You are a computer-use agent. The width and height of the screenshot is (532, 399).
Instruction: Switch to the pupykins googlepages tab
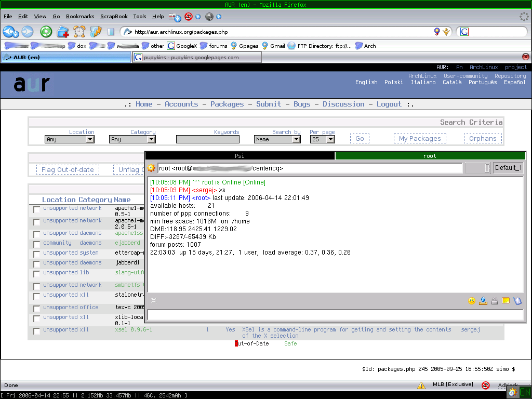[x=197, y=57]
